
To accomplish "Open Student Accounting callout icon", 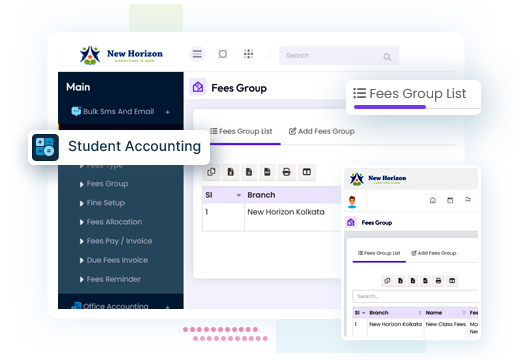I will (x=45, y=147).
